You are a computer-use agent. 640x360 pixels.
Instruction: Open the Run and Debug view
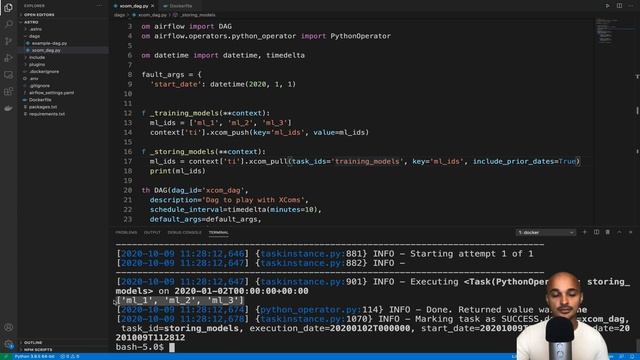click(x=8, y=58)
